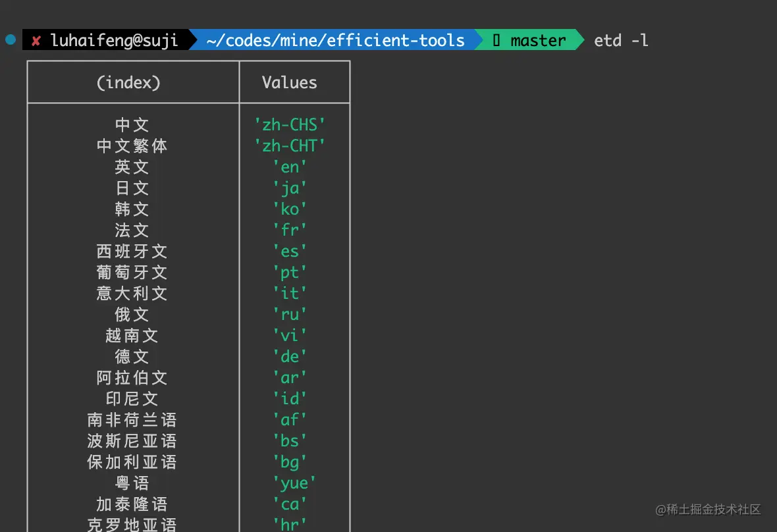Click the 'ca' value
777x532 pixels.
tap(290, 504)
